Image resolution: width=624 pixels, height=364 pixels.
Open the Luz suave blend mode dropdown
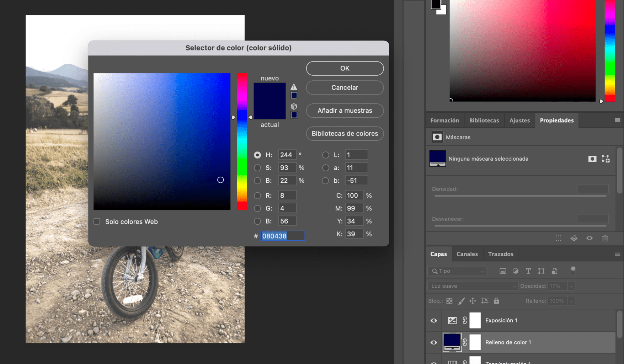[473, 286]
